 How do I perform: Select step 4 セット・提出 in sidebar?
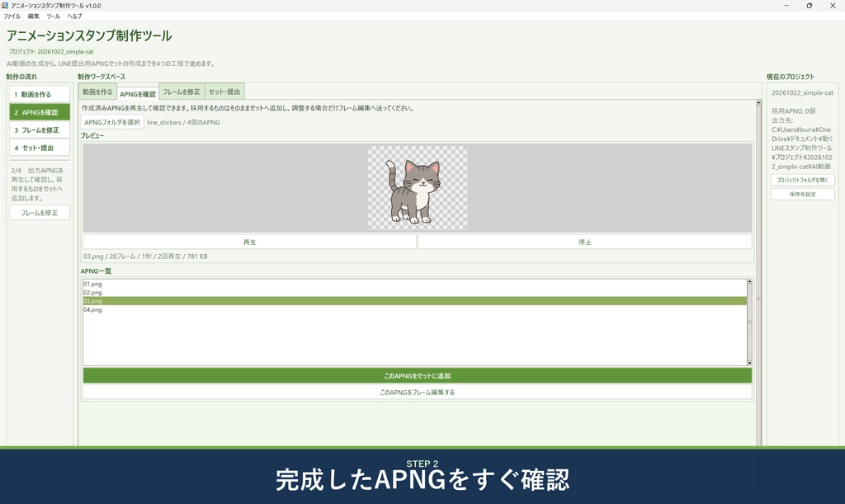[40, 148]
